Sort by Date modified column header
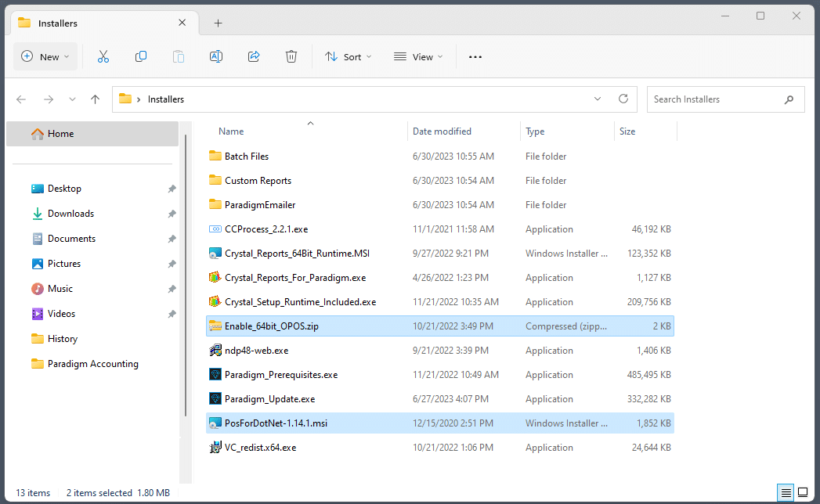The height and width of the screenshot is (504, 820). click(x=442, y=131)
